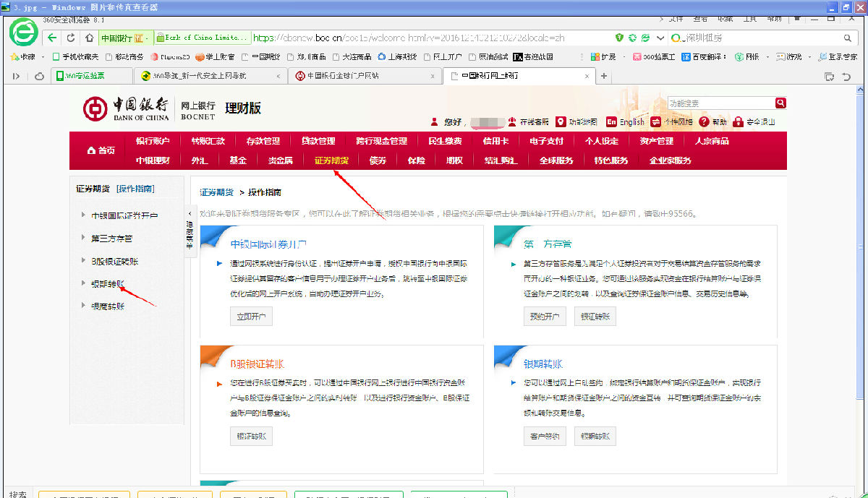The image size is (868, 498).
Task: Click the red search icon beside 功能搜索
Action: [780, 103]
